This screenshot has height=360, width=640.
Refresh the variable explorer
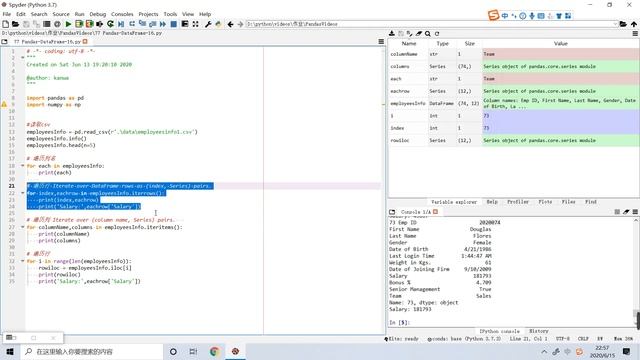pyautogui.click(x=437, y=33)
